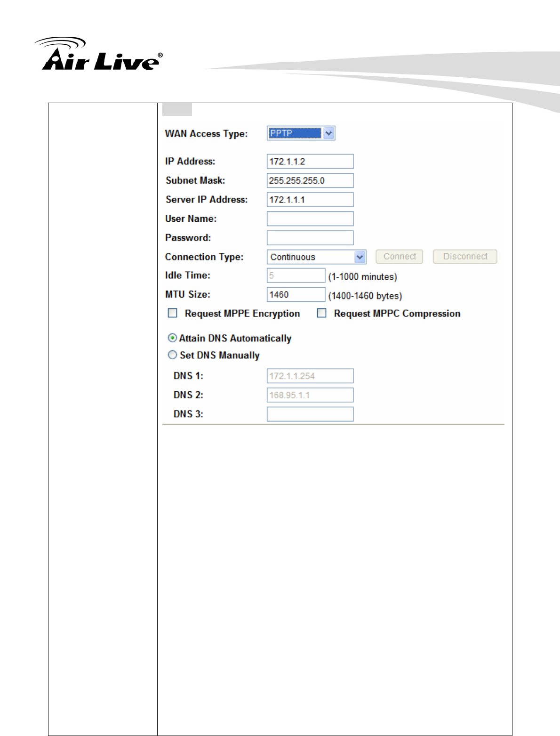
Task: Click the DNS 2 input field
Action: click(310, 395)
